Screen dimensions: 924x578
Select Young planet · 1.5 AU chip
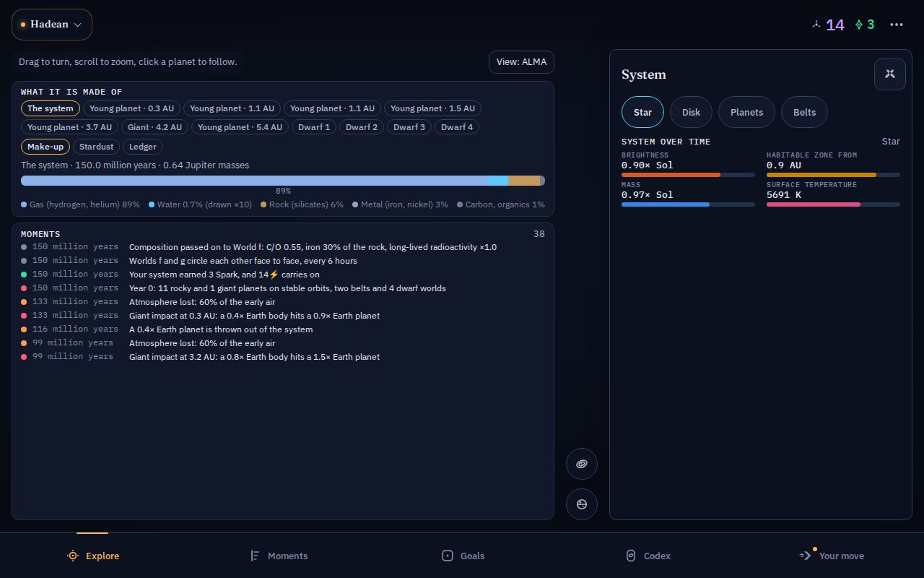[432, 108]
